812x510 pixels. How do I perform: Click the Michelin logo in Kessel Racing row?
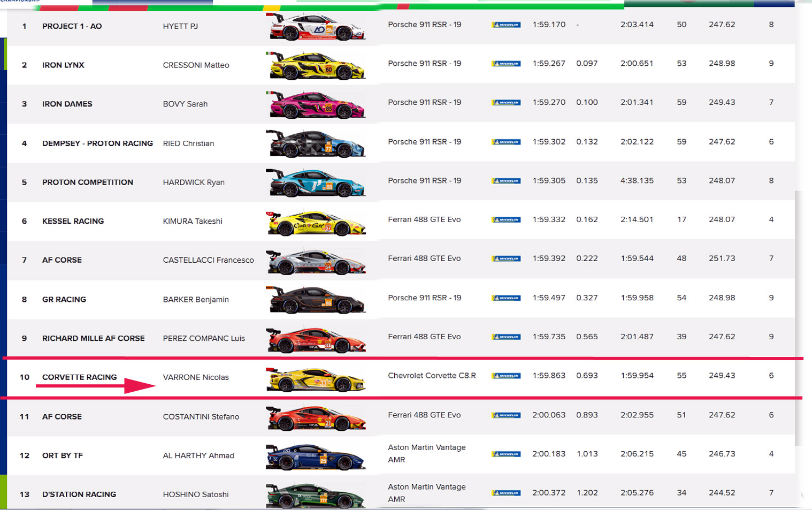pos(506,220)
